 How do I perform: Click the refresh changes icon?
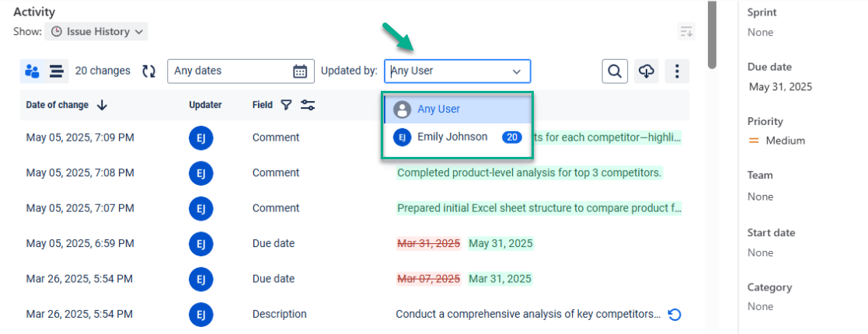pyautogui.click(x=148, y=71)
